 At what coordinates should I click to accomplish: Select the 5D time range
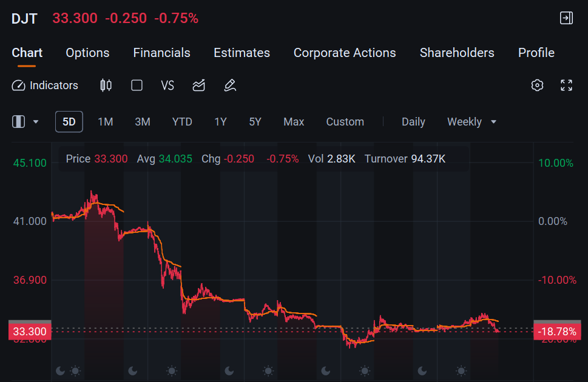[x=69, y=122]
